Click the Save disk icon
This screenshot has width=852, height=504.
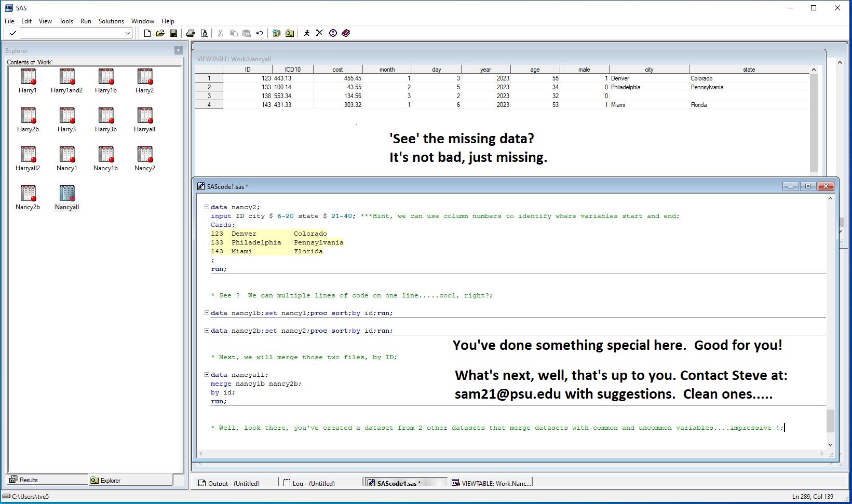tap(173, 33)
